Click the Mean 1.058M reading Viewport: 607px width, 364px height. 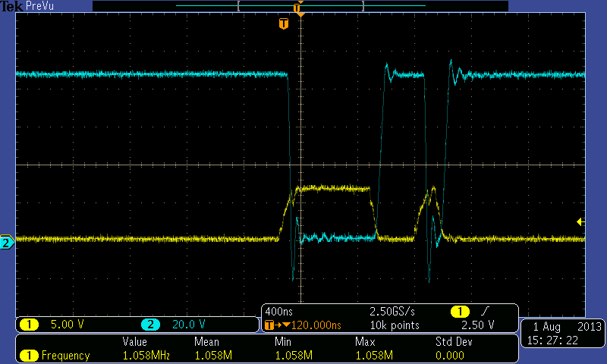(213, 355)
